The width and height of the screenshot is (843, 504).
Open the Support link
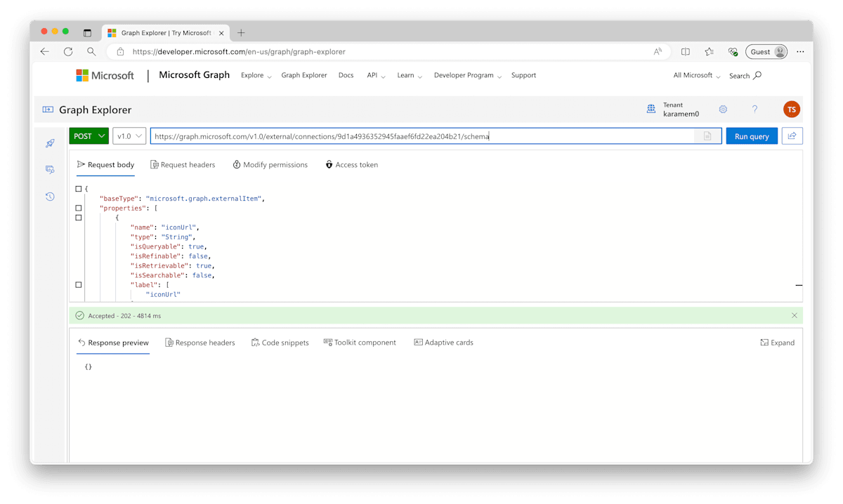click(x=523, y=75)
